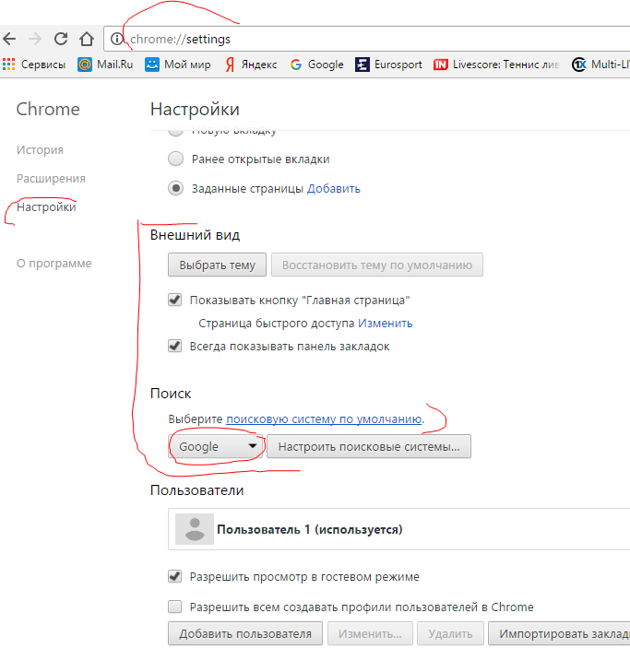Open the Livescore bookmark

496,65
